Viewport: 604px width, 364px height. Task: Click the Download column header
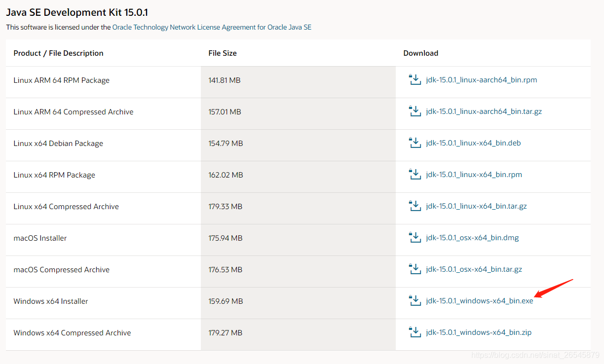tap(421, 53)
